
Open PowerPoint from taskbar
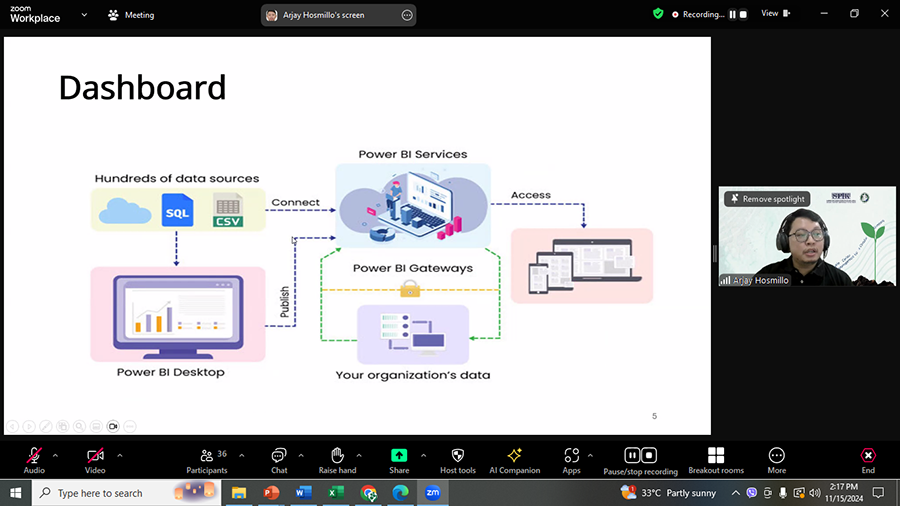click(x=271, y=493)
